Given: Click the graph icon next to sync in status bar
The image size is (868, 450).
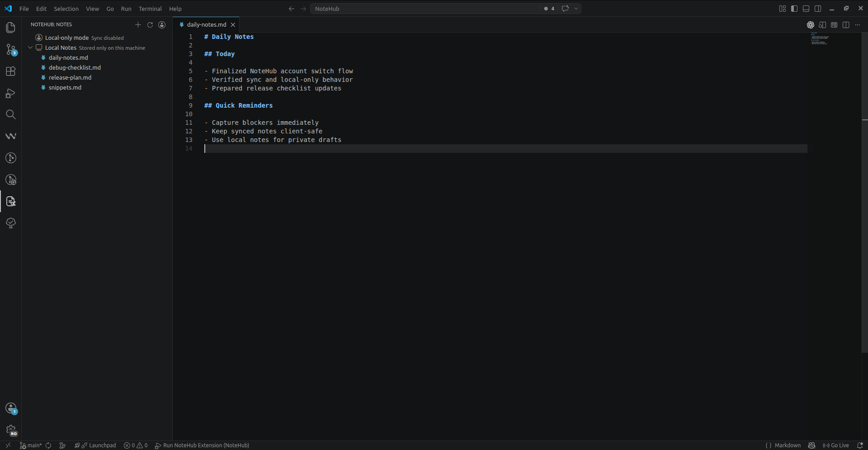Looking at the screenshot, I should click(63, 445).
